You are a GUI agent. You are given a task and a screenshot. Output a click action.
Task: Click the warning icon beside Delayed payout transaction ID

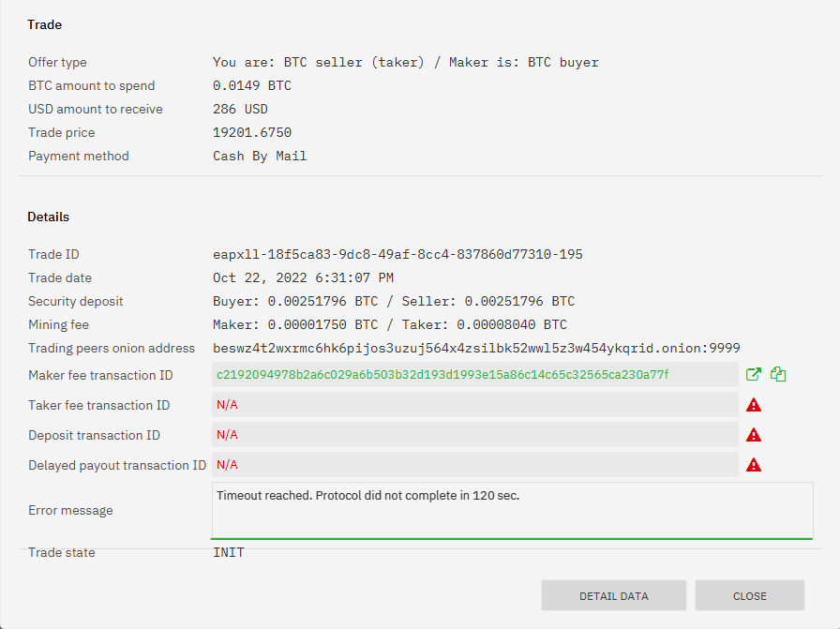click(753, 465)
